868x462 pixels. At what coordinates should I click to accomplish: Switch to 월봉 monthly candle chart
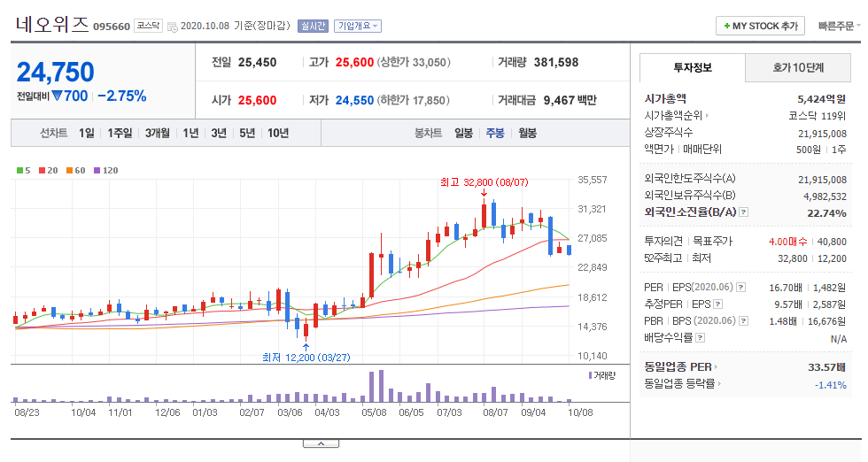tap(527, 133)
